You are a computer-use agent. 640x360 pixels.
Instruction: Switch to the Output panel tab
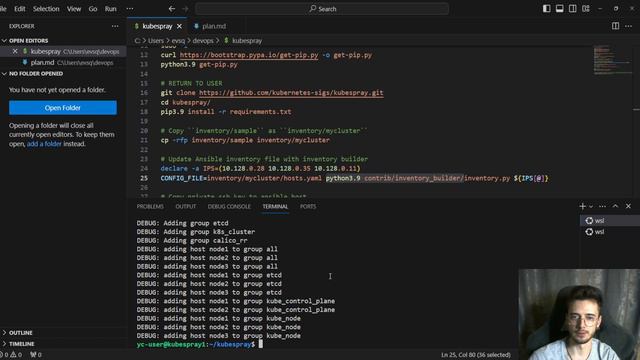[185, 207]
